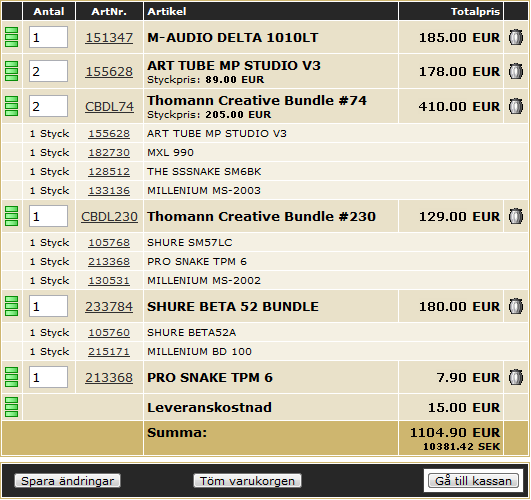The height and width of the screenshot is (500, 531).
Task: Delete ART TUBE MP STUDIO V3 178.00 row
Action: tap(516, 71)
